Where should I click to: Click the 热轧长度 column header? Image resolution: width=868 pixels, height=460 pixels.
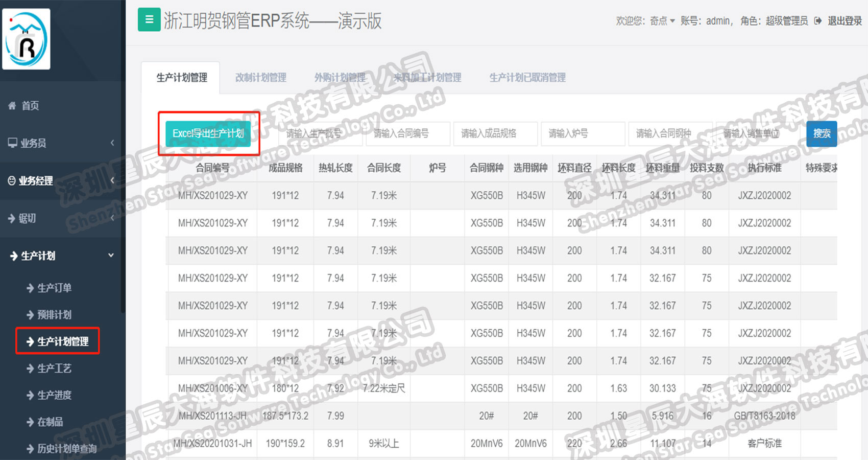tap(335, 168)
